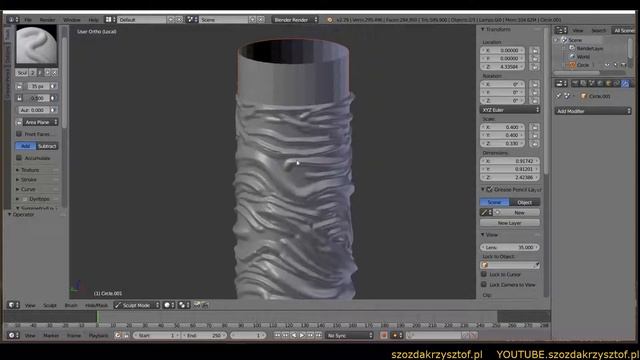Lock the Rotation Y value

534,92
